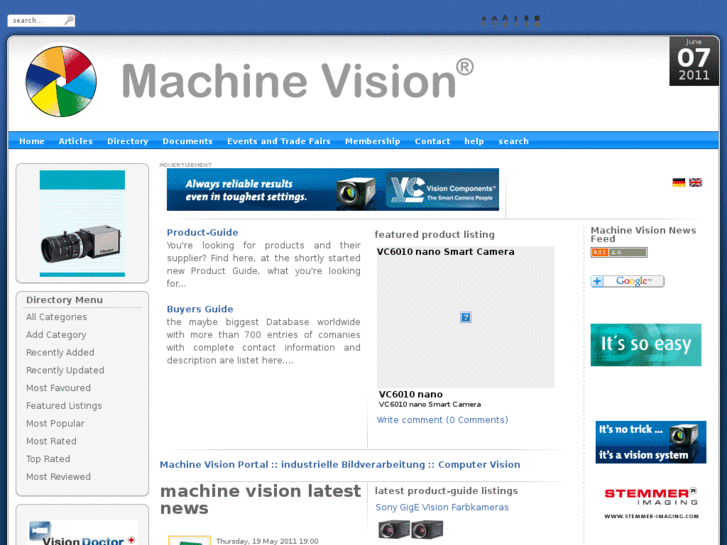Click the Vision Components advertisement banner
Viewport: 727px width, 545px height.
[x=333, y=190]
